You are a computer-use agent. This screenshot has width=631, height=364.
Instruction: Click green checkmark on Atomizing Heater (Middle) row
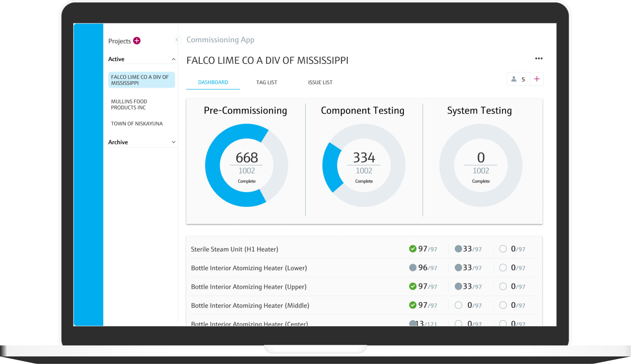click(x=413, y=305)
